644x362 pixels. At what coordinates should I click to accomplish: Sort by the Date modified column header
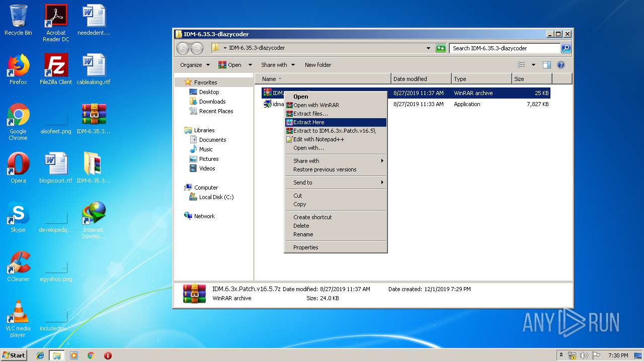421,79
